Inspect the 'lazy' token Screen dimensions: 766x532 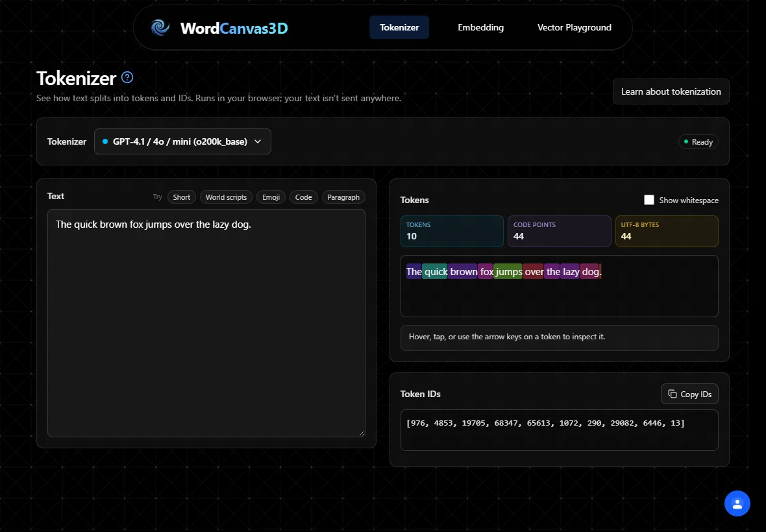(x=569, y=271)
